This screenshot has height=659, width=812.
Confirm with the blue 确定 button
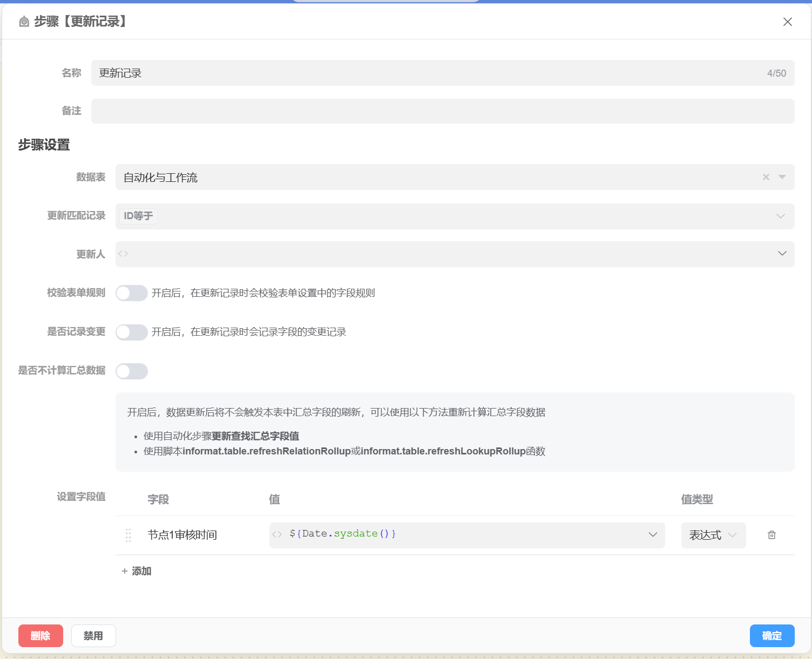coord(772,636)
